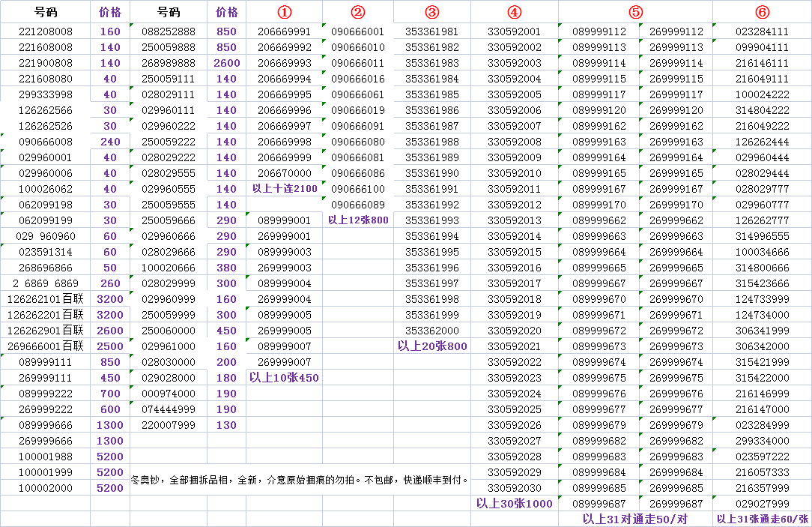Click the note 以上十连2100
This screenshot has width=812, height=527.
285,189
